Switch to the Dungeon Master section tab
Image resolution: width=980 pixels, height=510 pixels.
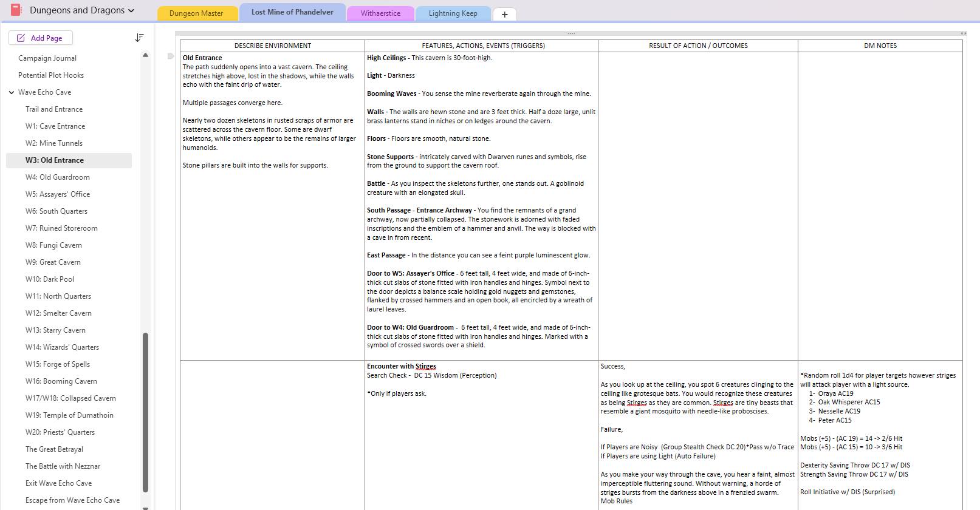point(196,13)
